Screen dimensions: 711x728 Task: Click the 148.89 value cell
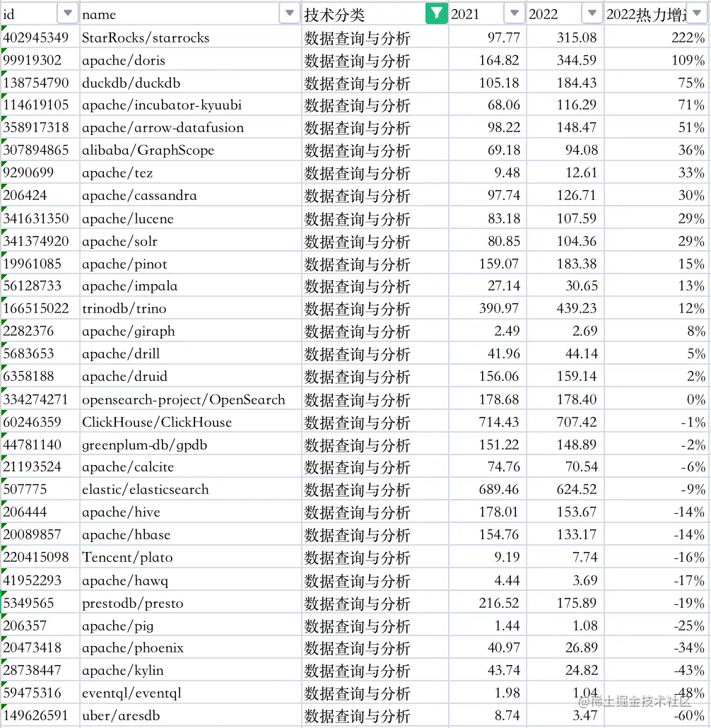pyautogui.click(x=565, y=445)
